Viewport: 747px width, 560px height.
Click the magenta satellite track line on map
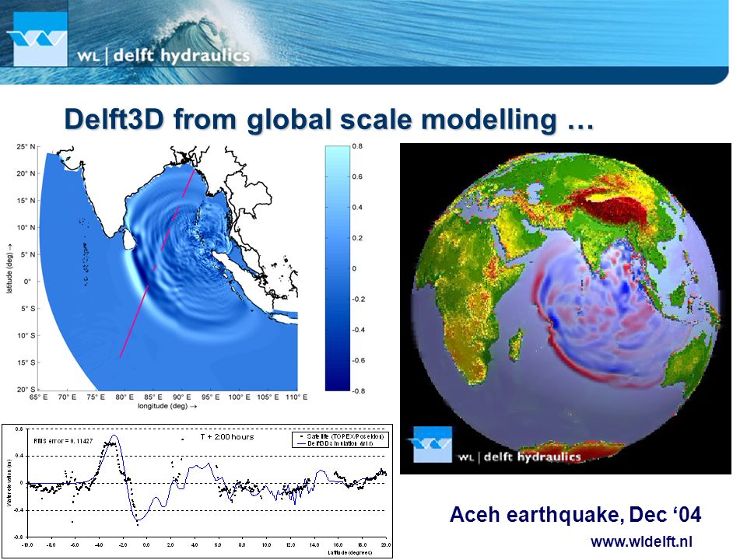156,264
